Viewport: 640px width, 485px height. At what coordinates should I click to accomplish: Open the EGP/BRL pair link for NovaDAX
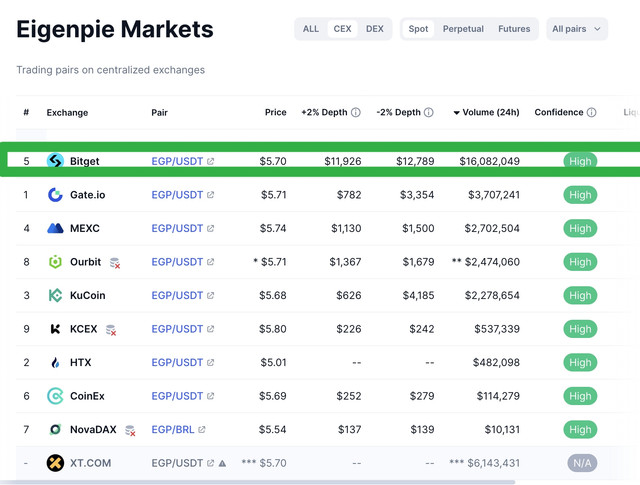coord(173,429)
